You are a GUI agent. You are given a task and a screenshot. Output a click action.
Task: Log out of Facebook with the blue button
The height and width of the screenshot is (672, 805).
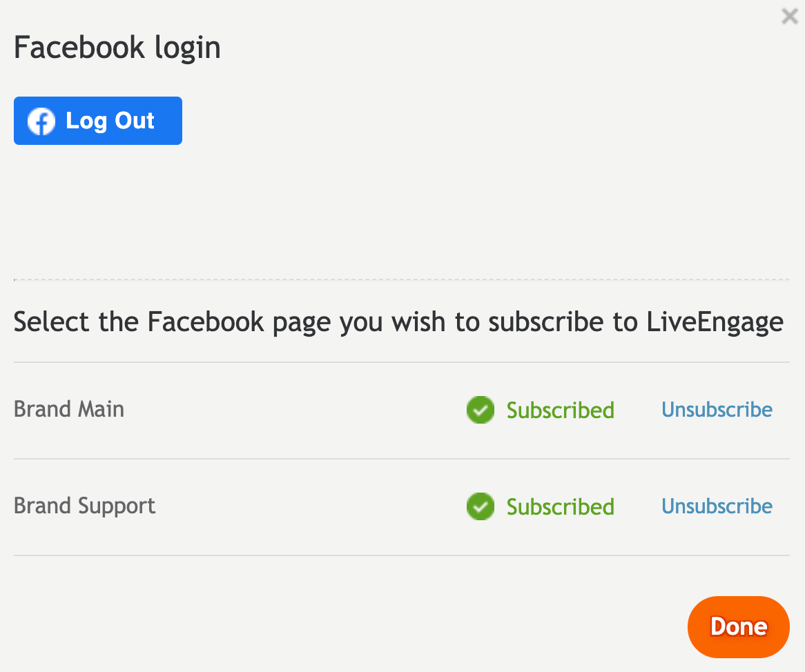pos(98,121)
